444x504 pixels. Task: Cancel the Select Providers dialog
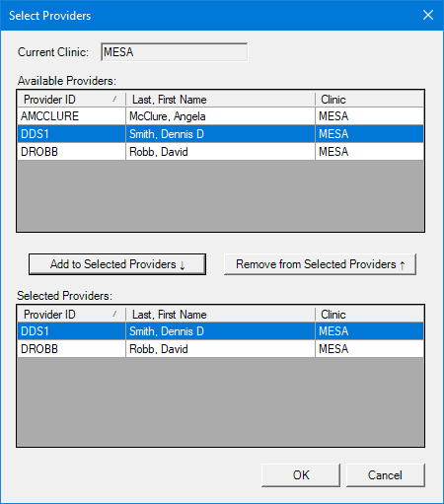click(x=386, y=475)
